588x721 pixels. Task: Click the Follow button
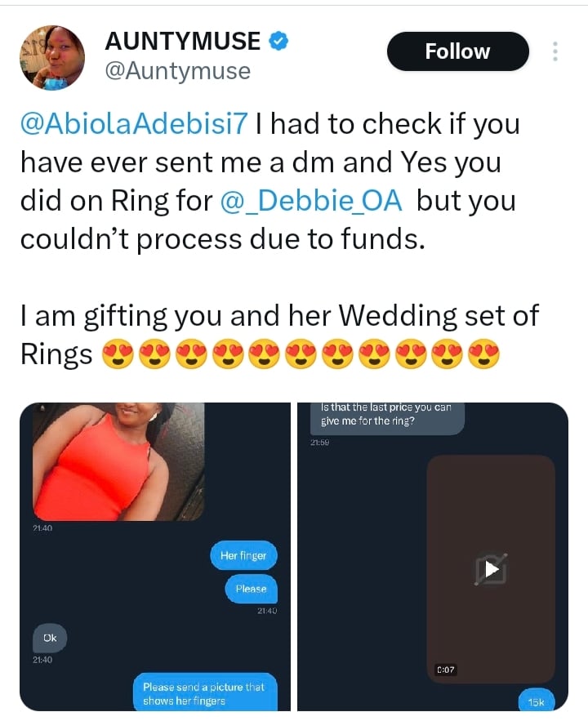(457, 51)
